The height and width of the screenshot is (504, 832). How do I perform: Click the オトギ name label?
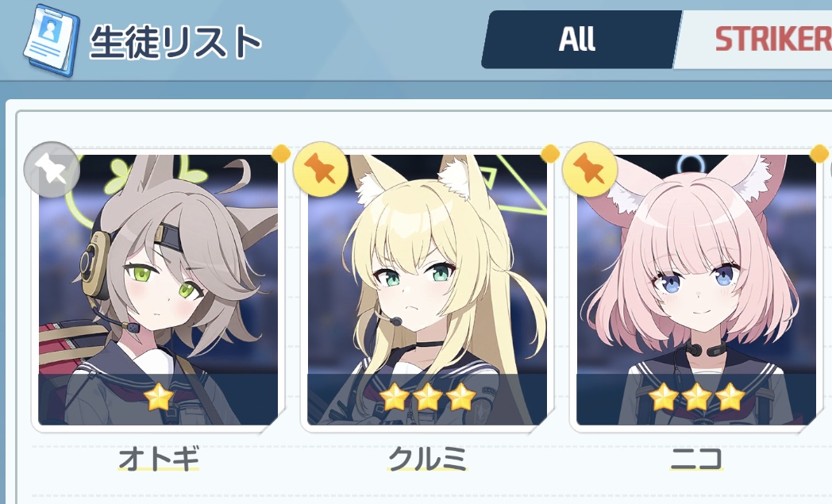[x=159, y=459]
